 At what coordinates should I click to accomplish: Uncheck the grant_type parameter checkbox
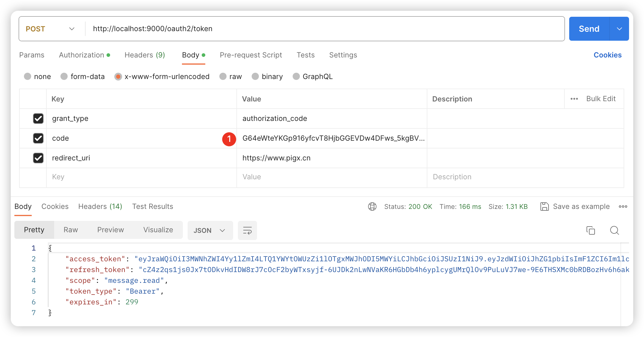38,119
